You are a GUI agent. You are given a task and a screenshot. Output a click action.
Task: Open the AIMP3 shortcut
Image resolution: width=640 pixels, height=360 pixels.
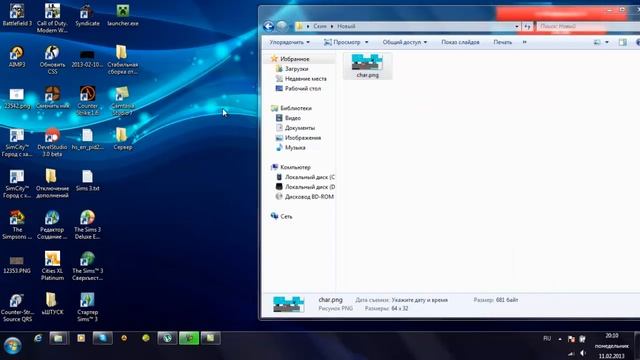coord(17,56)
